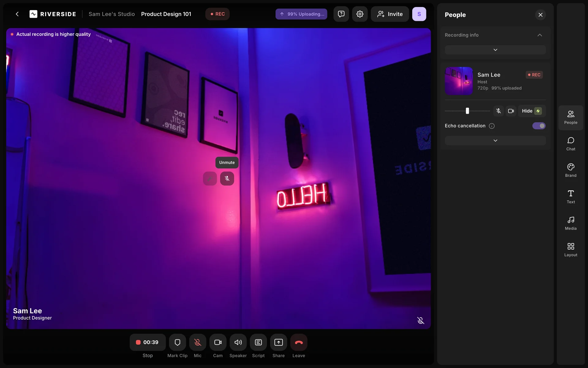Image resolution: width=588 pixels, height=368 pixels.
Task: Click Sam Lee's volume slider handle
Action: click(467, 111)
